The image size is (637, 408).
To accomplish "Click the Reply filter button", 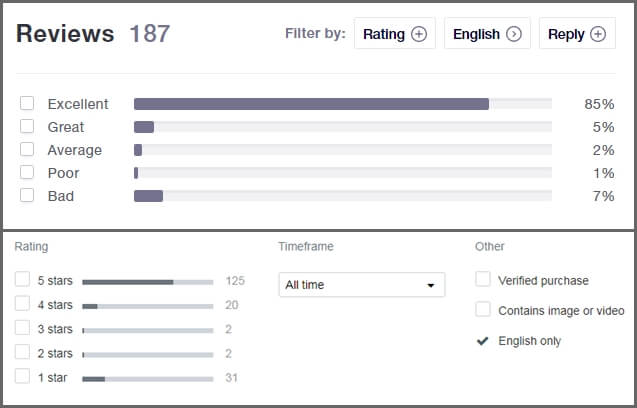I will pyautogui.click(x=577, y=33).
